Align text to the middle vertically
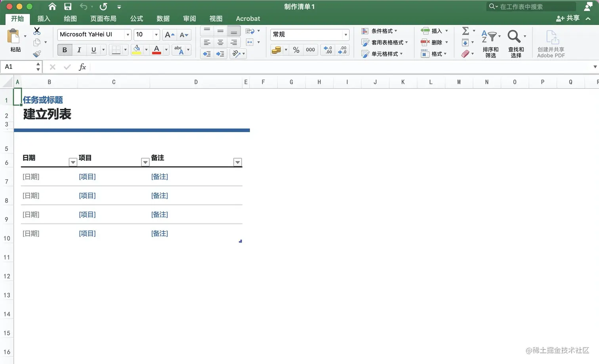This screenshot has width=599, height=364. pos(220,30)
